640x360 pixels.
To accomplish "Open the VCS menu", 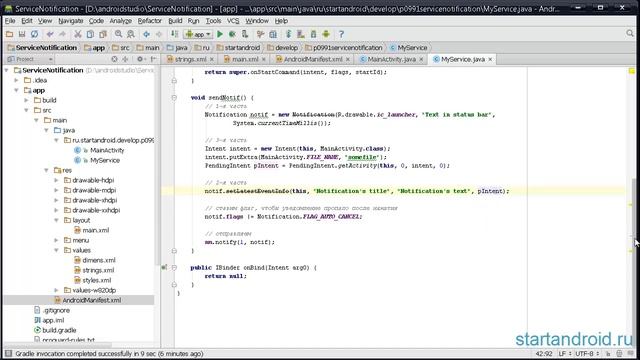I will tap(233, 21).
